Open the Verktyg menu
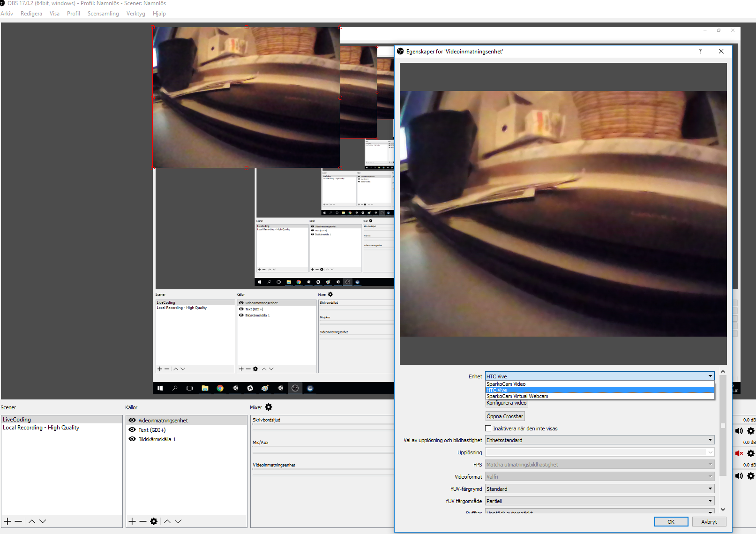The height and width of the screenshot is (534, 756). click(x=135, y=14)
